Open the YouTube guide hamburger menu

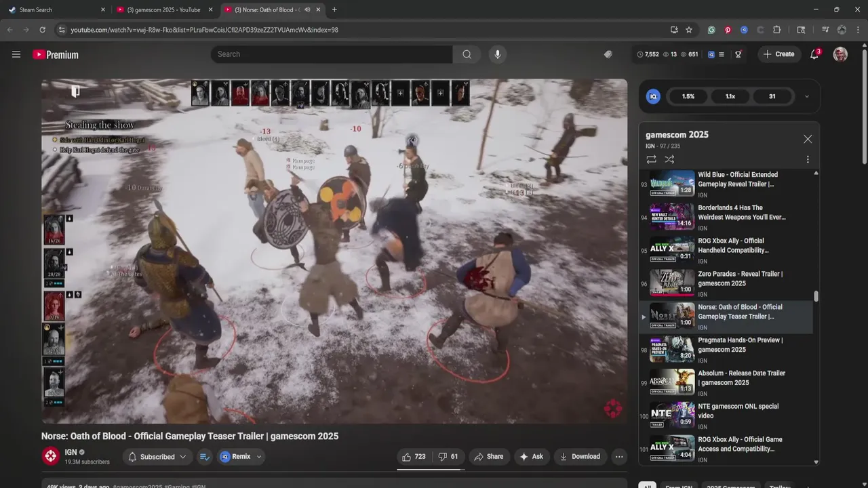point(16,54)
